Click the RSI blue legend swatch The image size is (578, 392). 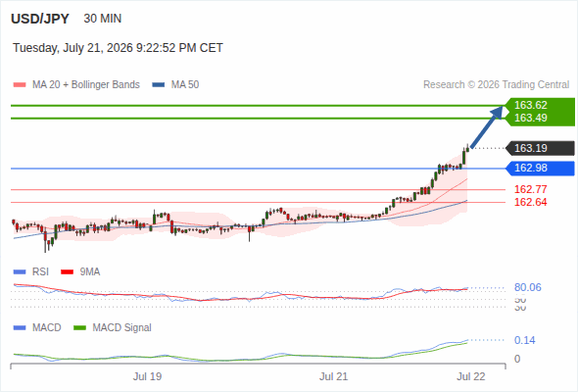(x=20, y=272)
